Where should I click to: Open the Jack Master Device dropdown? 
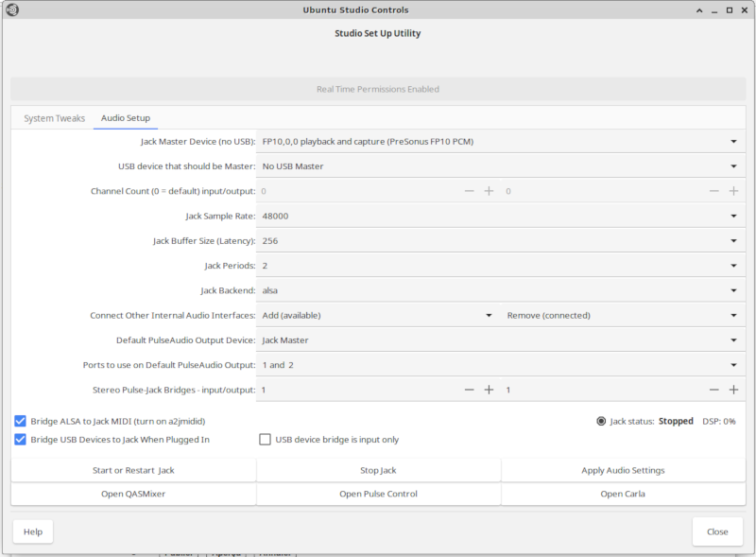(x=500, y=142)
